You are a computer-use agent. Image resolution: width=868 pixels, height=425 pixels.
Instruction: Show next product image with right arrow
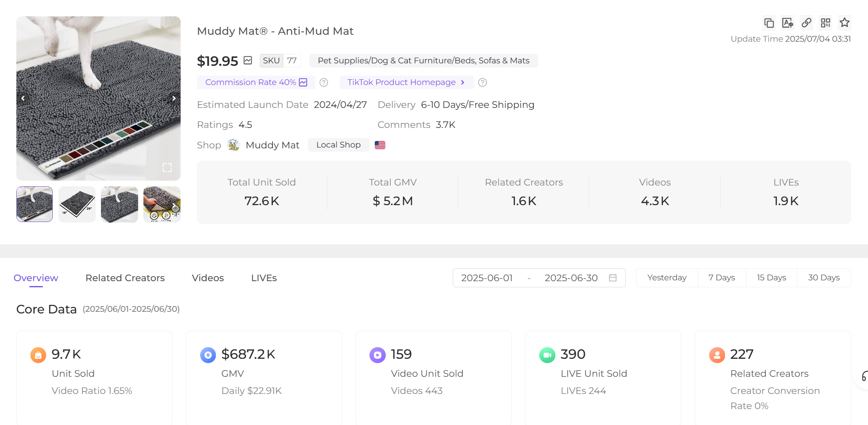click(x=174, y=98)
